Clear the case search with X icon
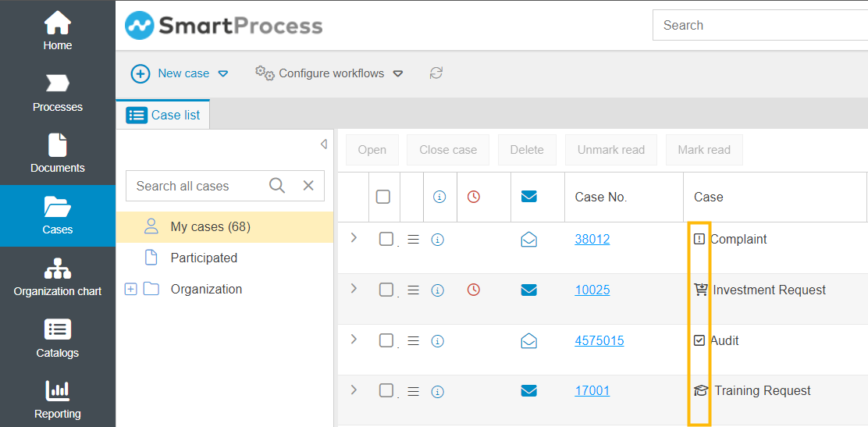 308,186
